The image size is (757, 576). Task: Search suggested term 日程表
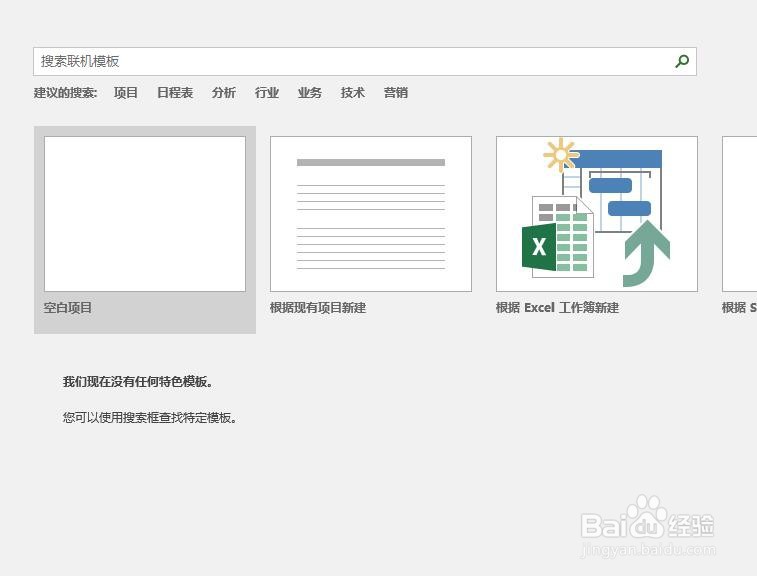(175, 92)
